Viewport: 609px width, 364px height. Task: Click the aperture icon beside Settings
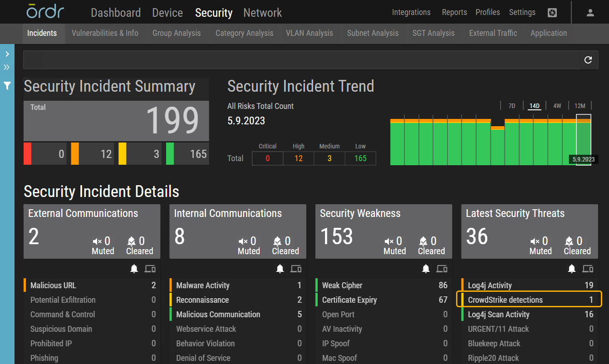(x=552, y=13)
